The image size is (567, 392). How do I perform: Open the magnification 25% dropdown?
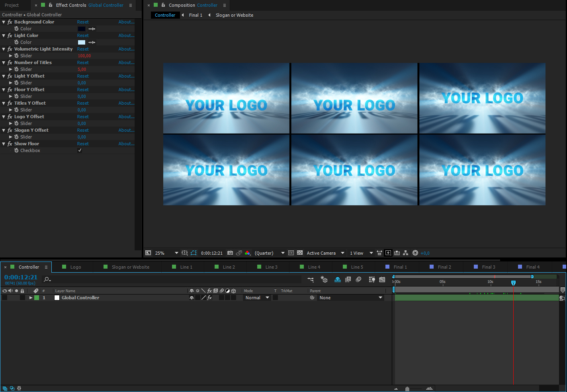point(166,253)
